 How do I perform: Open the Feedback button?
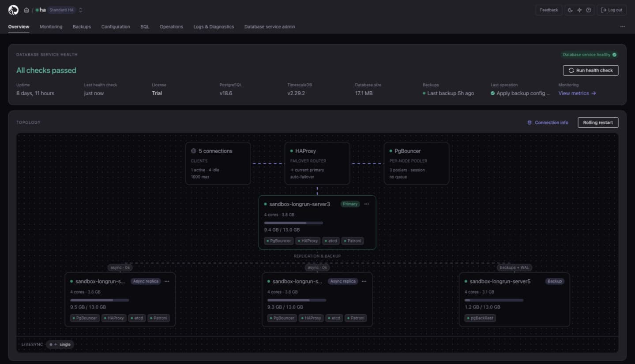[x=549, y=10]
